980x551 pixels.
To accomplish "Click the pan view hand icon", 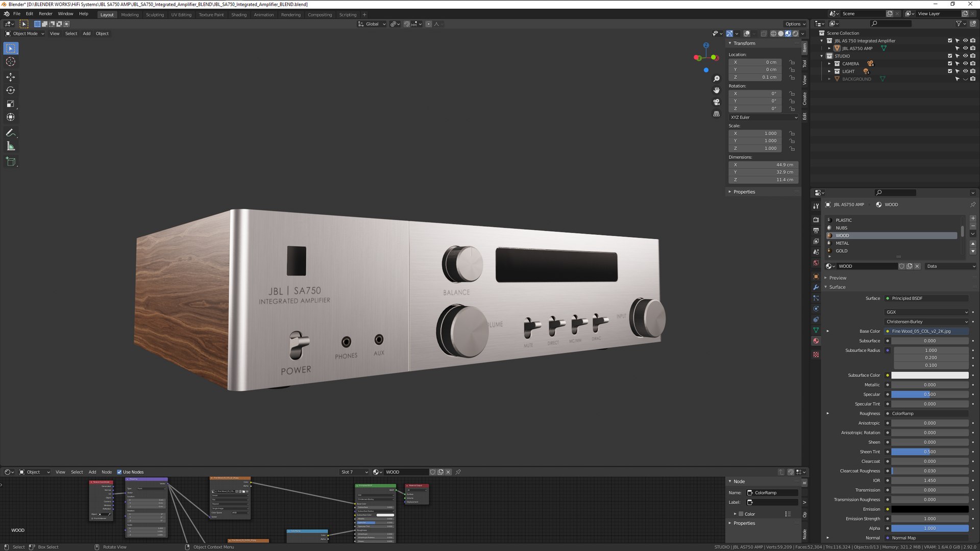I will [717, 90].
